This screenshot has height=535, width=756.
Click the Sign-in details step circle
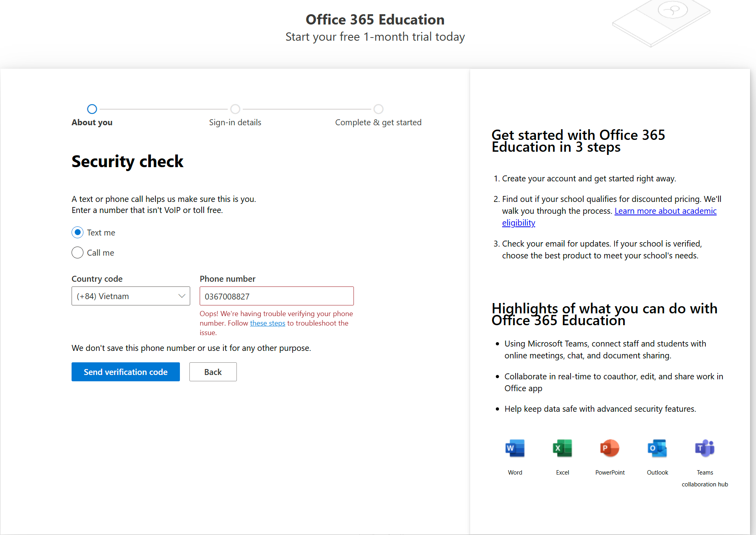click(235, 109)
